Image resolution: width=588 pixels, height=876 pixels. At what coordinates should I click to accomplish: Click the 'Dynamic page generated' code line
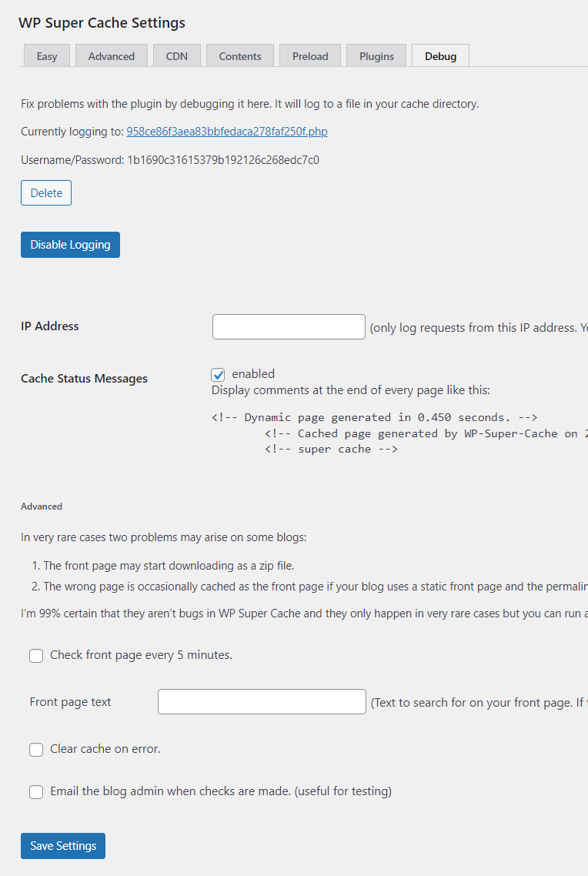pos(374,417)
